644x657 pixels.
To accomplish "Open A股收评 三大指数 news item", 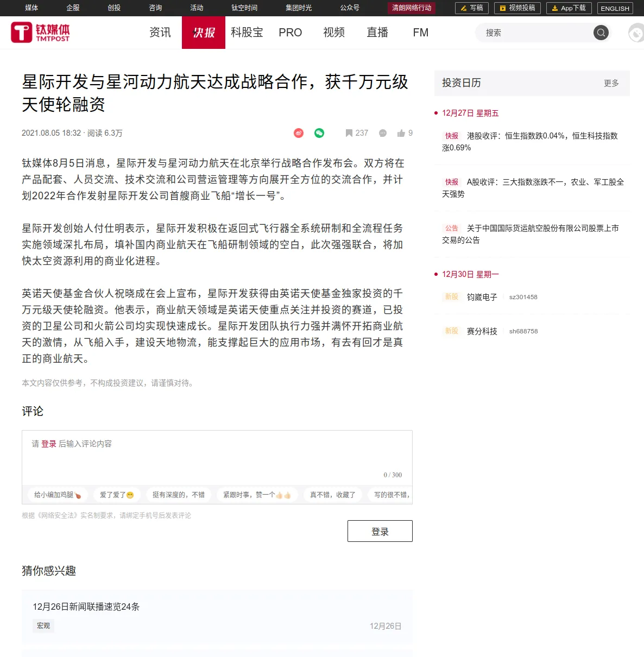I will click(x=533, y=188).
